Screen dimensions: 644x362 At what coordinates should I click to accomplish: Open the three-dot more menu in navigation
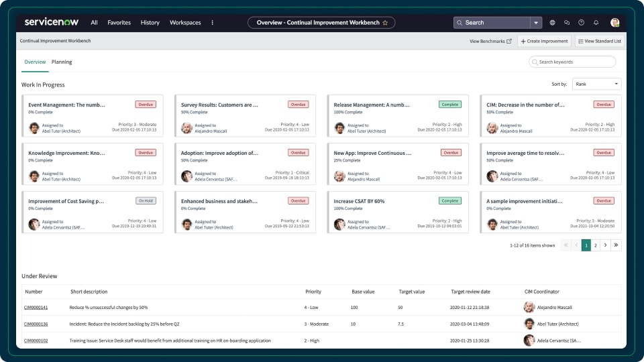[213, 22]
